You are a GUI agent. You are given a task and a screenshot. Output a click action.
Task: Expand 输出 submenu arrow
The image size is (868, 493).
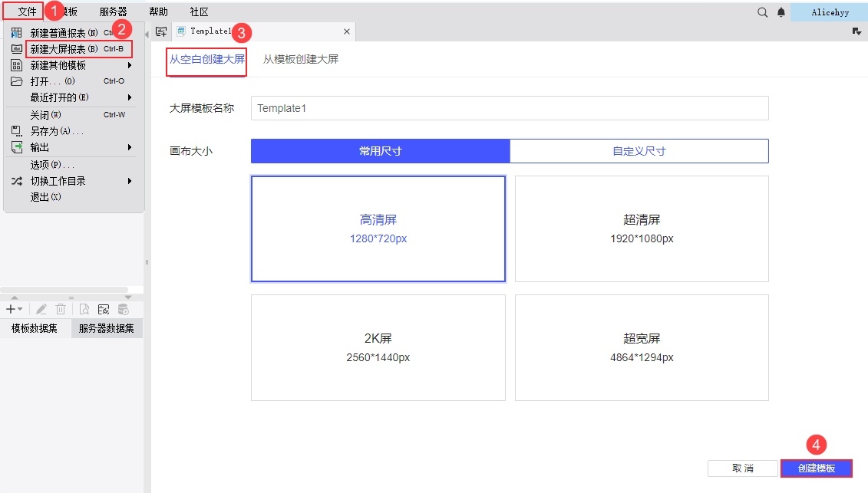click(x=130, y=147)
